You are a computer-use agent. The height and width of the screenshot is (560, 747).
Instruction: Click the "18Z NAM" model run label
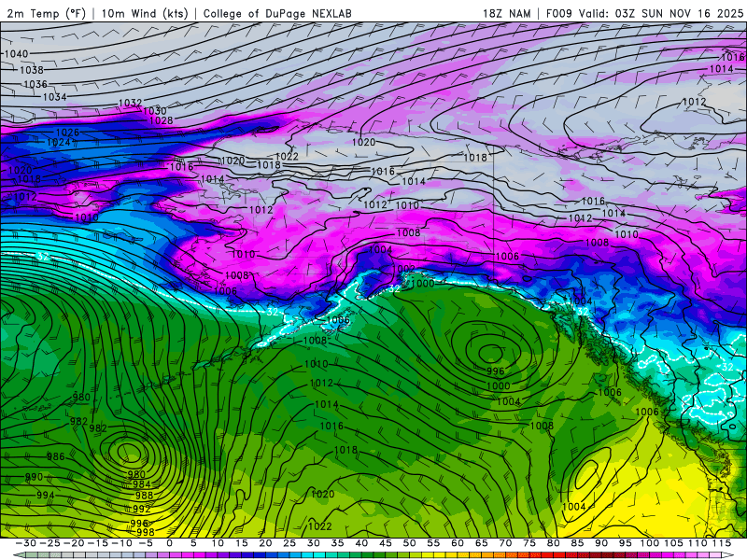(507, 13)
